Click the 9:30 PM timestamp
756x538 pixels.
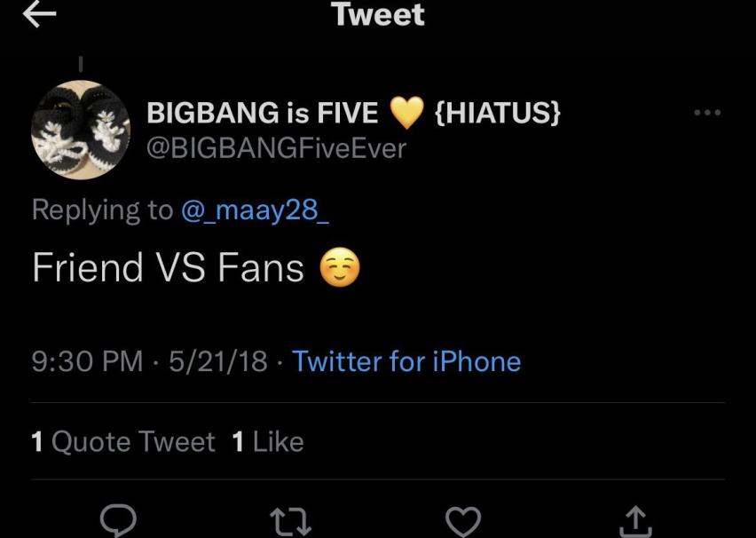[x=87, y=361]
